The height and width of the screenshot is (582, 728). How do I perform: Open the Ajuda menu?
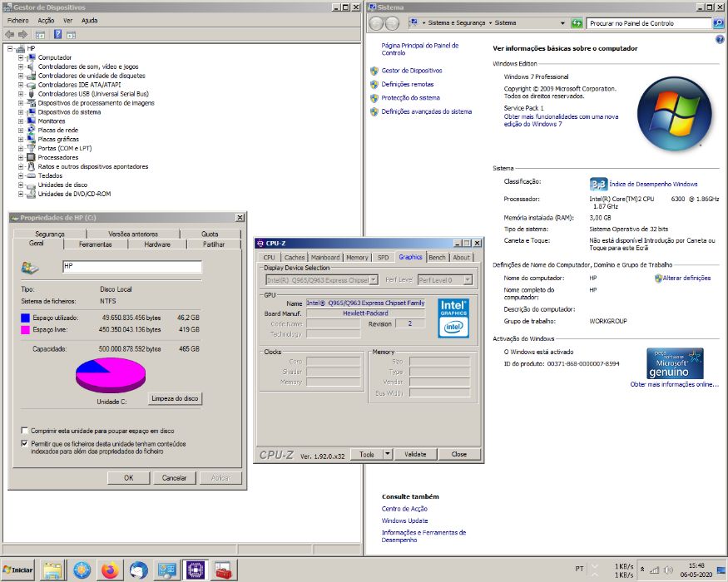89,21
